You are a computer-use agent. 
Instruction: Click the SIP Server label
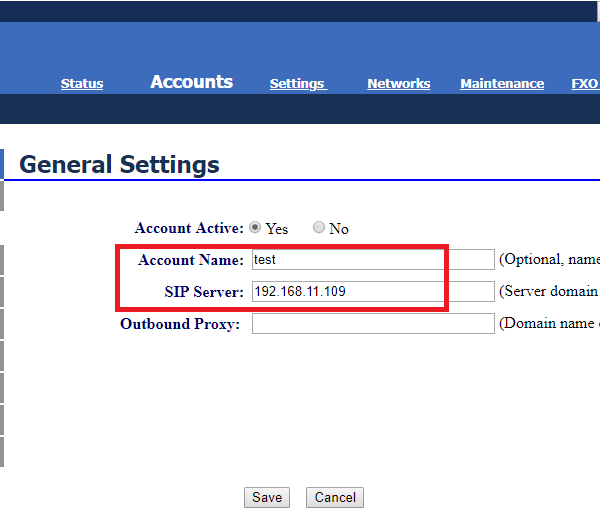tap(204, 292)
